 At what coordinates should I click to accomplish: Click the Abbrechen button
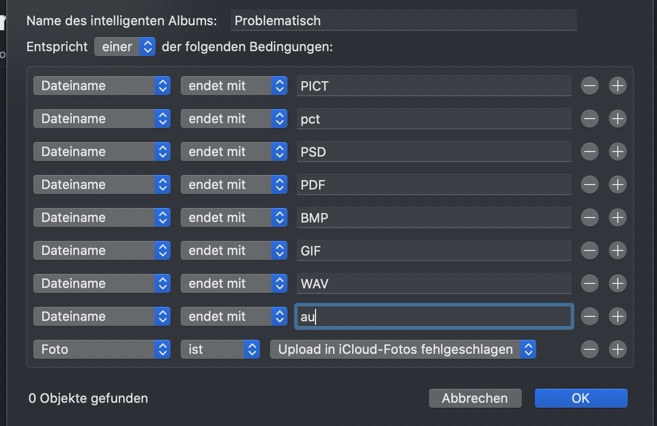pyautogui.click(x=475, y=398)
